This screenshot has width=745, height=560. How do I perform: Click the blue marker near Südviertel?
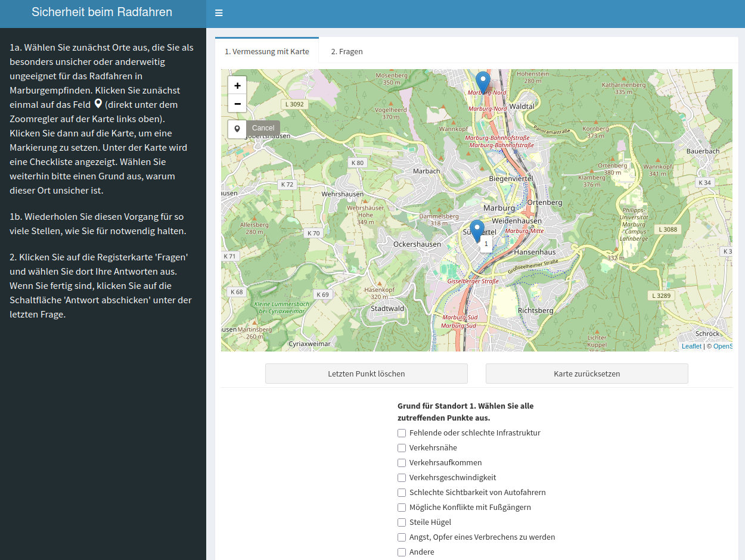click(x=477, y=231)
